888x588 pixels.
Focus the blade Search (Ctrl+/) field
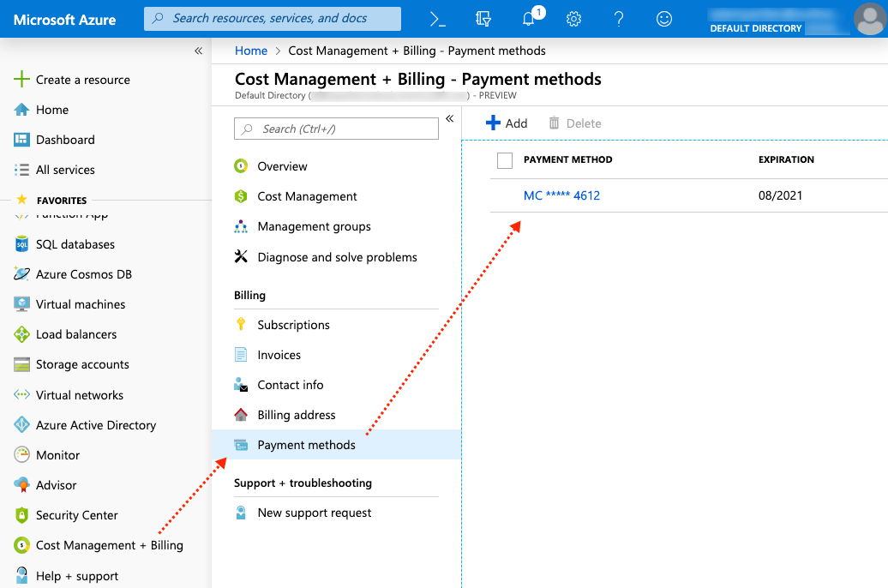pos(336,129)
